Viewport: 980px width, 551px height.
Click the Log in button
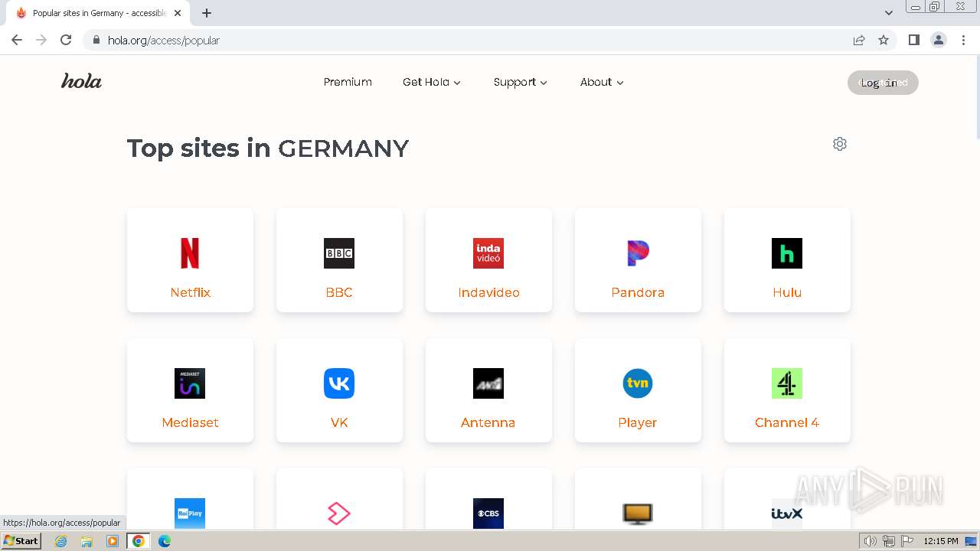point(883,83)
